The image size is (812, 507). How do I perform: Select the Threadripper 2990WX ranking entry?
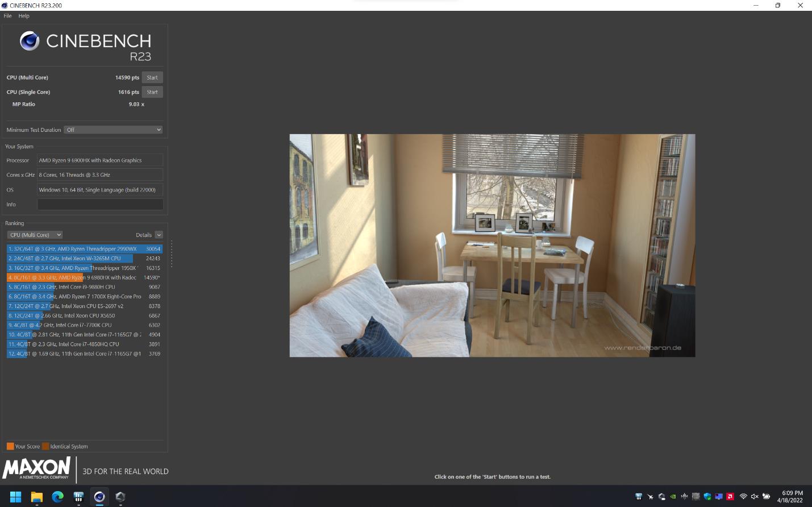[84, 249]
